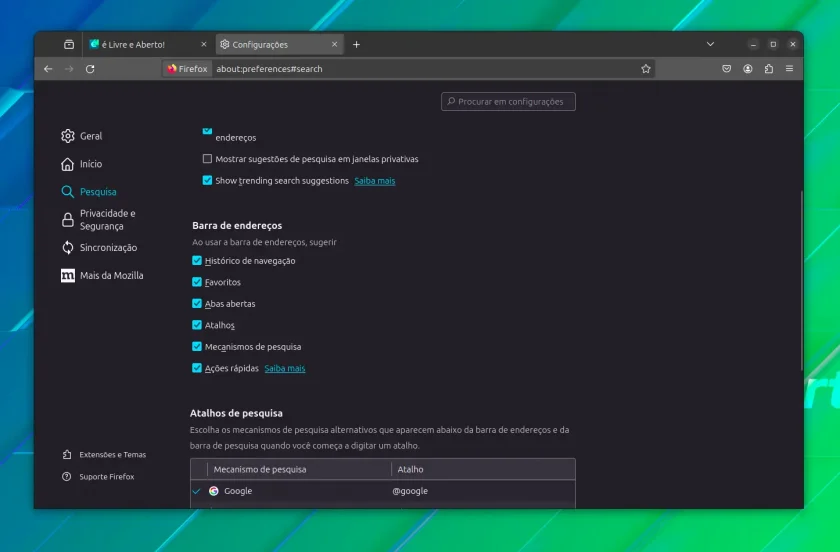840x552 pixels.
Task: Toggle the partially visible 'endereços' checkbox
Action: [x=207, y=131]
